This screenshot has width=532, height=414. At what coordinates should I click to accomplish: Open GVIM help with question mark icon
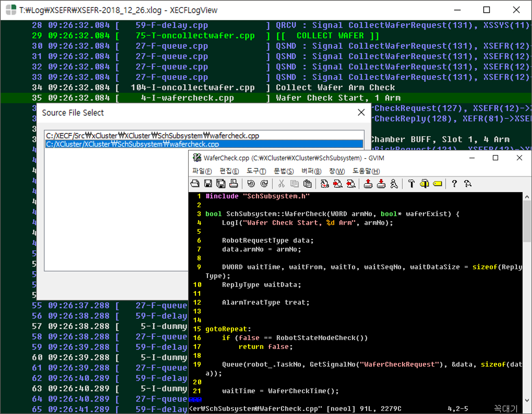tap(454, 184)
